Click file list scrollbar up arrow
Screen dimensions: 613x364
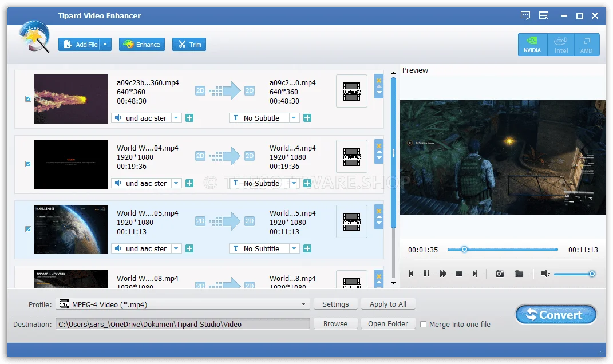coord(393,73)
